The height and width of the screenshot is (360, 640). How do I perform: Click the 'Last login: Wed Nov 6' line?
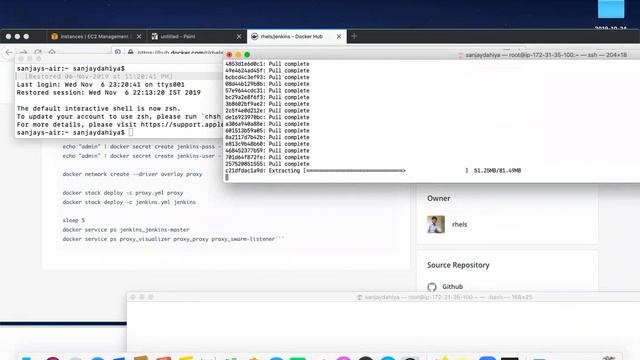[100, 84]
